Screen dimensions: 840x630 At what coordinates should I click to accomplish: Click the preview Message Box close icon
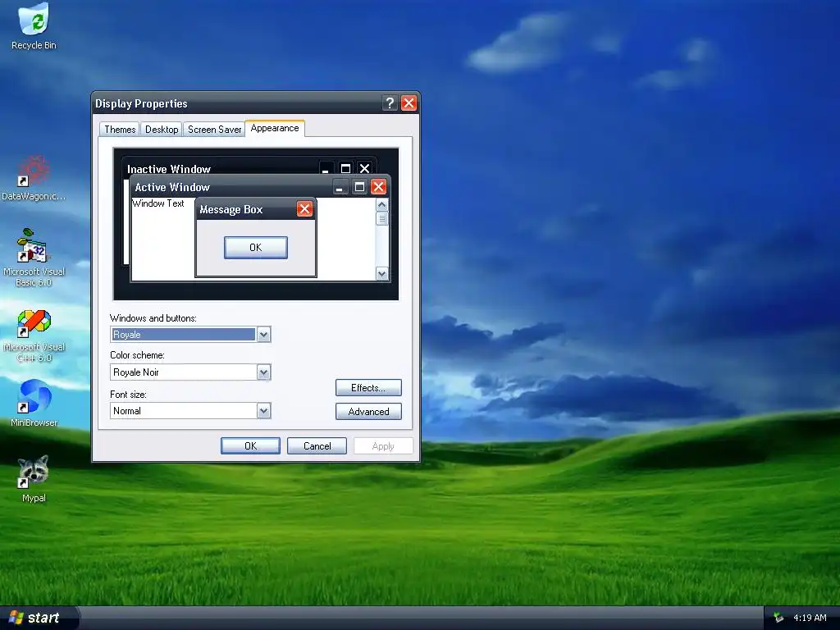[305, 209]
